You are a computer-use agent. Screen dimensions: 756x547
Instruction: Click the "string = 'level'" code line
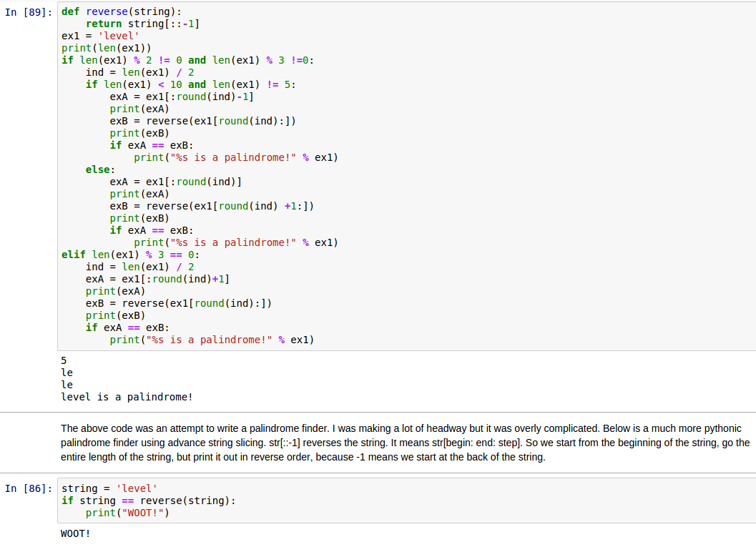[109, 488]
